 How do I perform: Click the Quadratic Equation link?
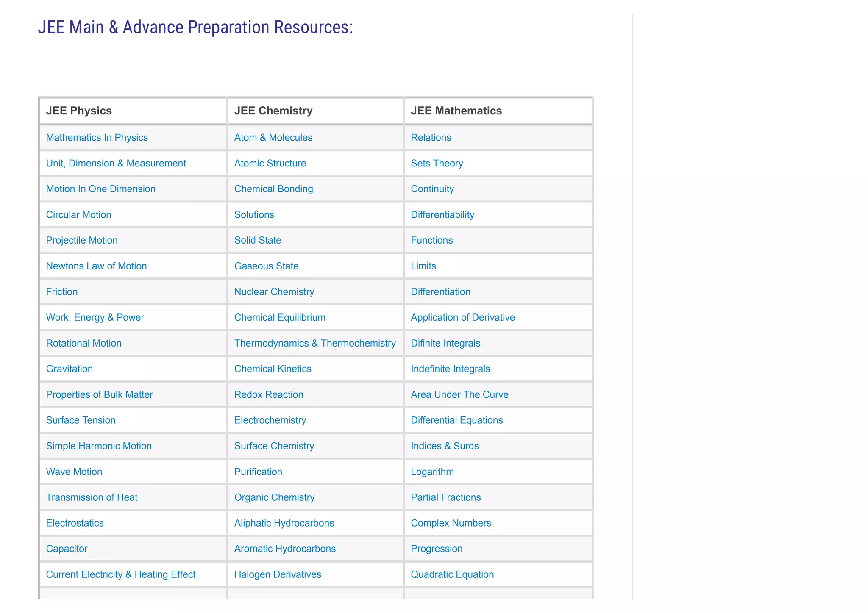(452, 575)
